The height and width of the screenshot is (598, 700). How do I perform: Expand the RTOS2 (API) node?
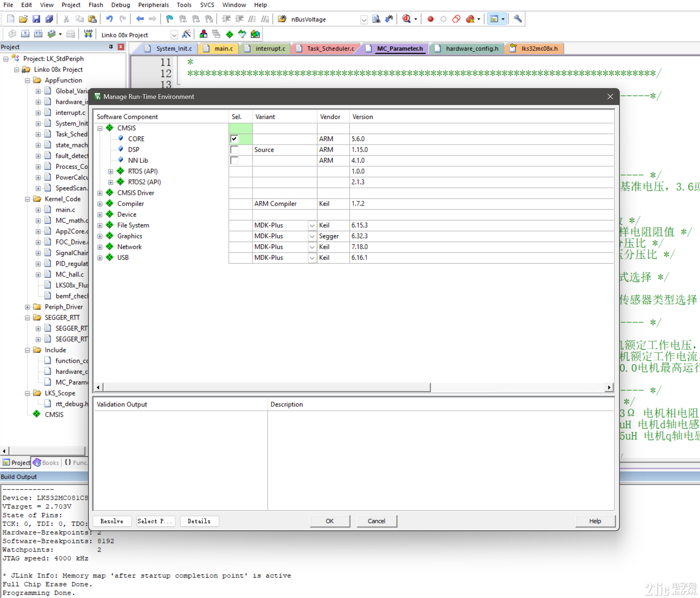click(111, 182)
